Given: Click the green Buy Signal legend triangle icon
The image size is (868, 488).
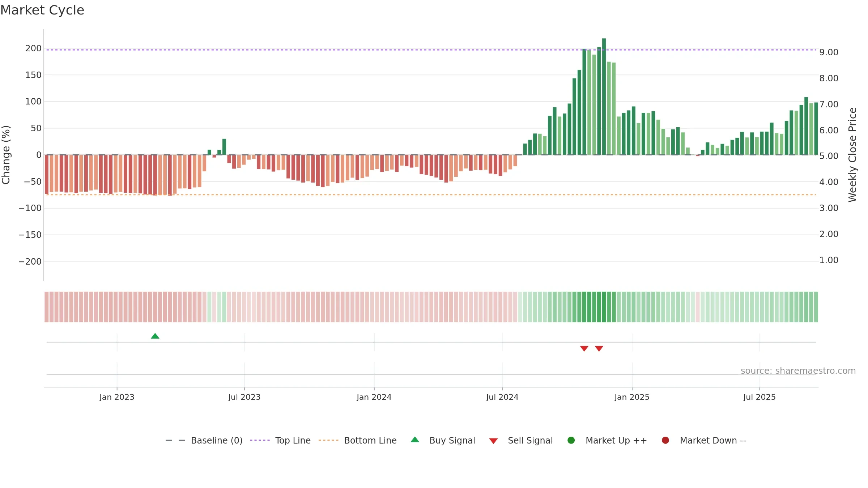Looking at the screenshot, I should [415, 440].
